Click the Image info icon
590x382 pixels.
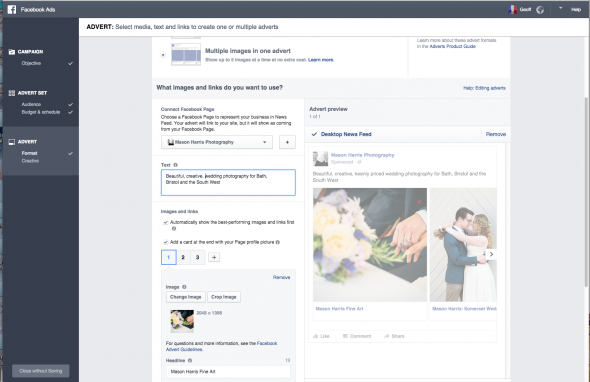tap(184, 287)
